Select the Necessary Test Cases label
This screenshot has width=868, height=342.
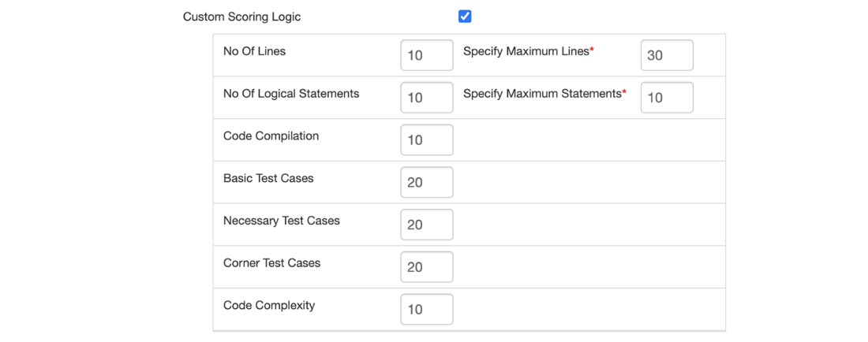tap(282, 221)
